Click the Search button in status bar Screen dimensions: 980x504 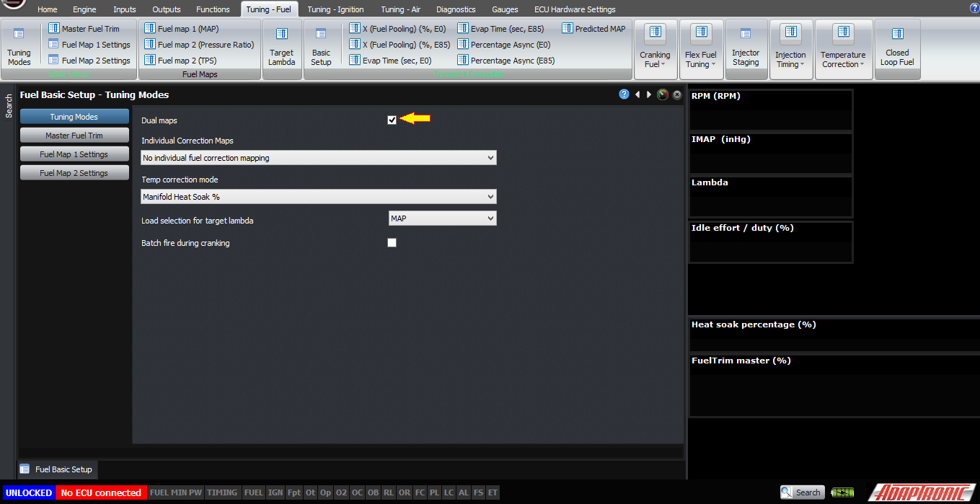point(802,492)
